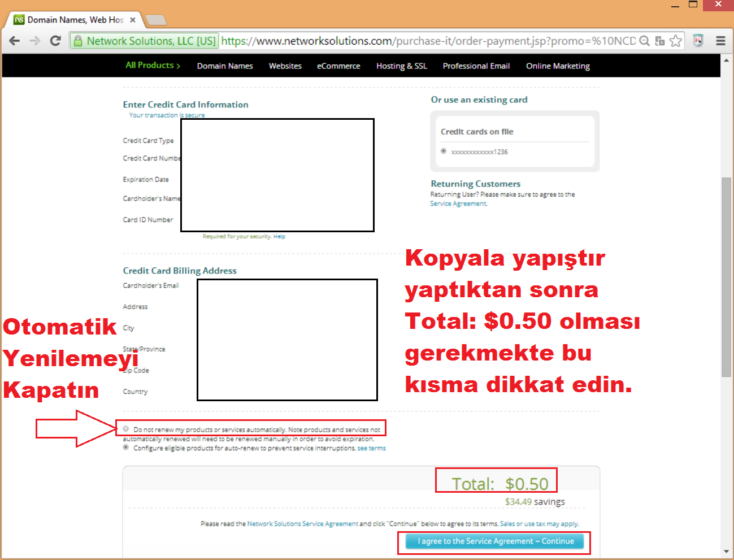The width and height of the screenshot is (734, 560).
Task: Click the Country label
Action: click(x=135, y=392)
